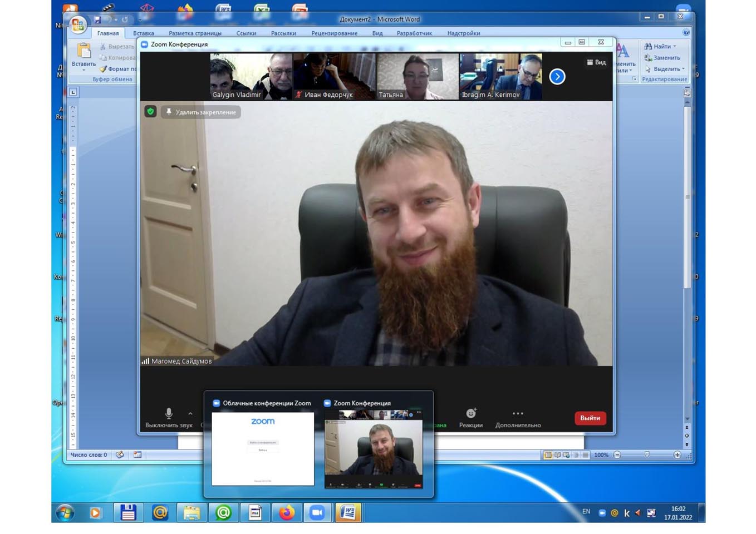Click the Windows Start button
This screenshot has height=534, width=756.
pos(65,512)
